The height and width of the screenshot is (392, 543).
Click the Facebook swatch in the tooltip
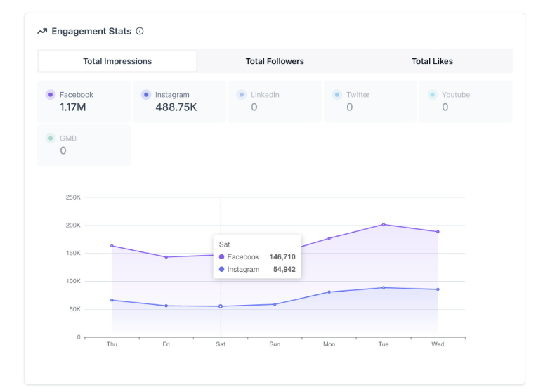pos(222,257)
